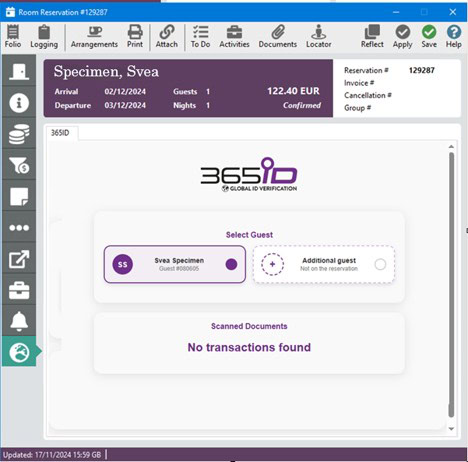Open Arrangements in the toolbar

coord(94,36)
